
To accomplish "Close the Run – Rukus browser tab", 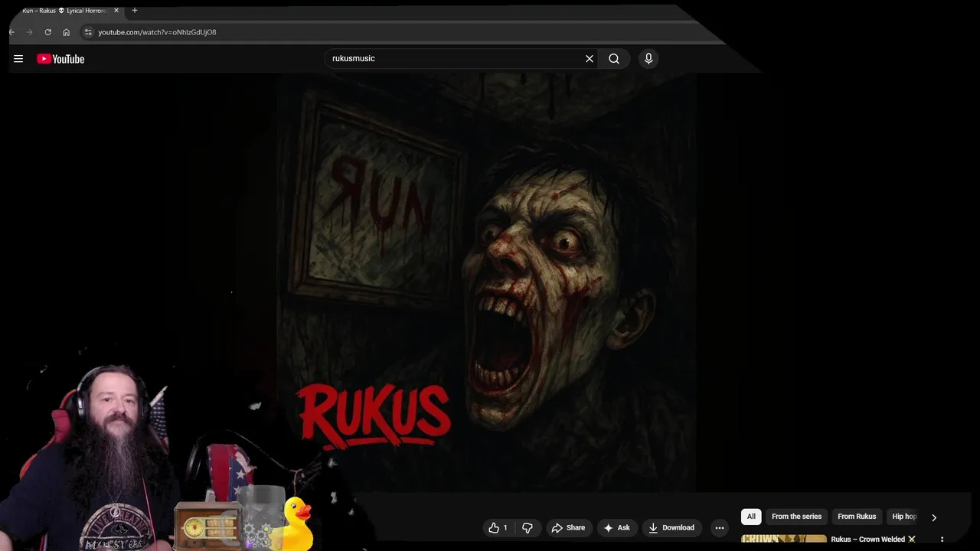I will pos(116,11).
